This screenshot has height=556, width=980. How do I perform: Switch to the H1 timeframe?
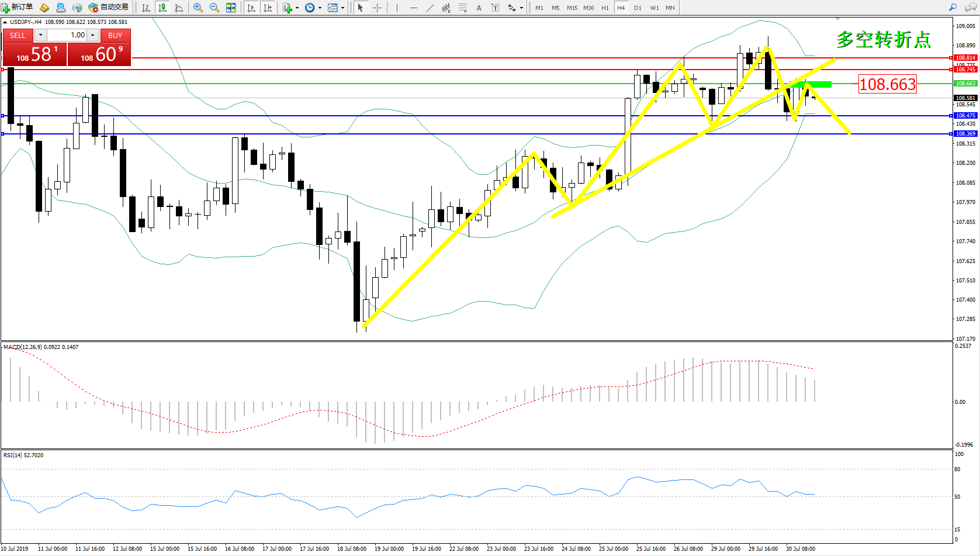(605, 8)
